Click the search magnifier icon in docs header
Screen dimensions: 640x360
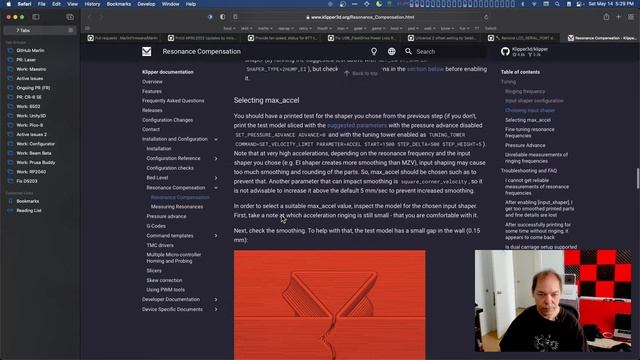(x=408, y=51)
